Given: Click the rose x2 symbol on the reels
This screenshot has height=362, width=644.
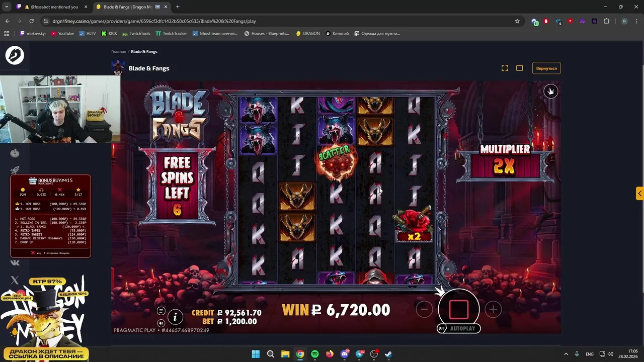Looking at the screenshot, I should (414, 224).
